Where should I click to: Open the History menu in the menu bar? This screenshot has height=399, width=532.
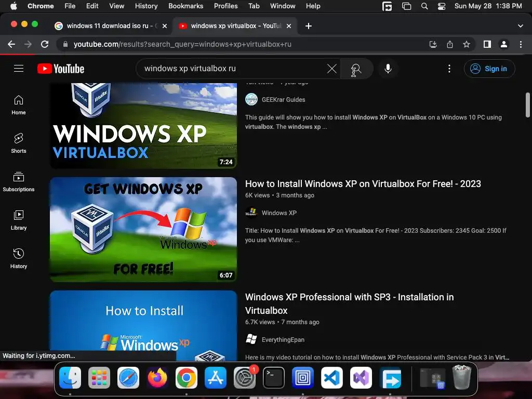tap(146, 6)
